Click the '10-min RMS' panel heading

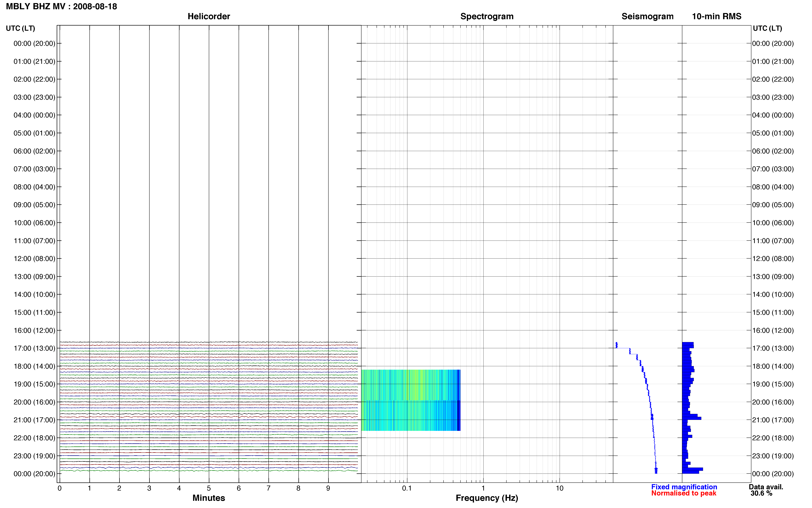click(x=716, y=16)
